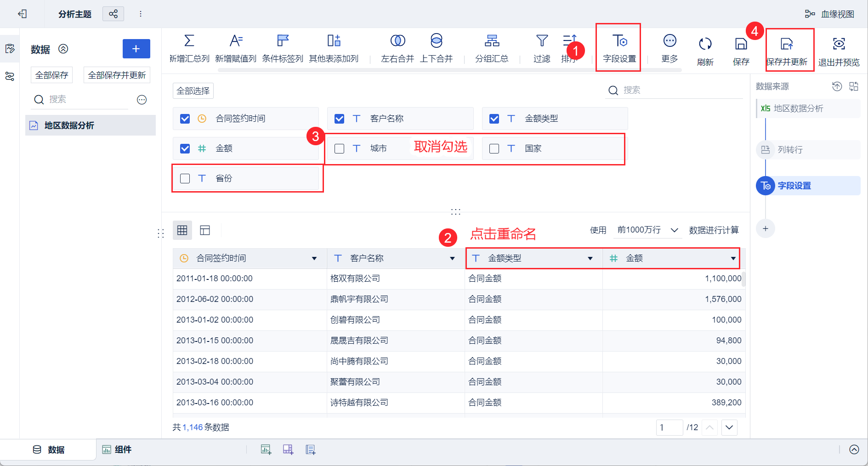Click 上下合并 union icon

[437, 40]
